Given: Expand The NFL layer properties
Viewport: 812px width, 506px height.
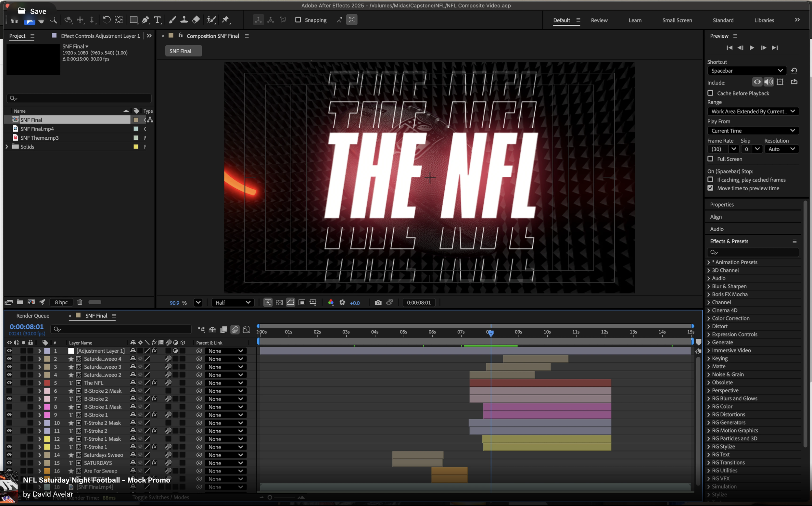Looking at the screenshot, I should (40, 383).
